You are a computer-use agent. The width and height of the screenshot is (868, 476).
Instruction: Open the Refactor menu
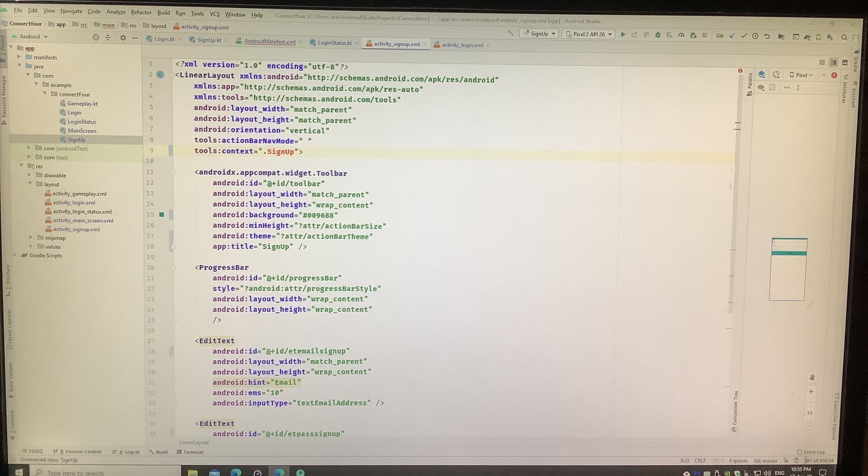pos(141,12)
